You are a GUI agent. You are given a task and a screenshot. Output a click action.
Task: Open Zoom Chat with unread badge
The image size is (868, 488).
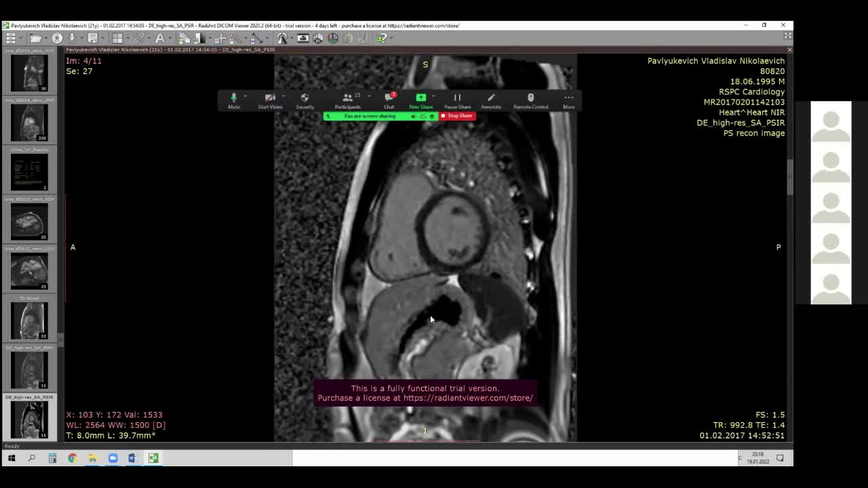[x=389, y=101]
